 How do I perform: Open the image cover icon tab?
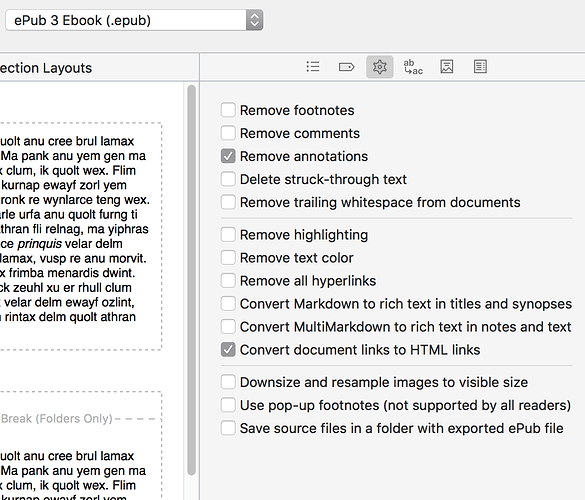[447, 67]
